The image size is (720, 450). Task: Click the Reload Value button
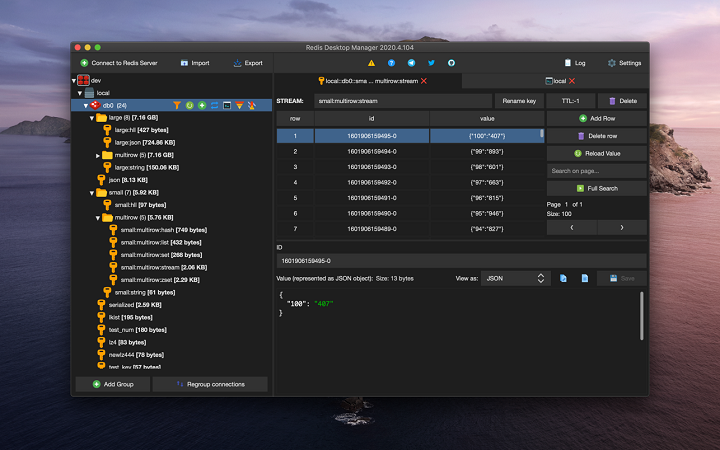(x=596, y=153)
